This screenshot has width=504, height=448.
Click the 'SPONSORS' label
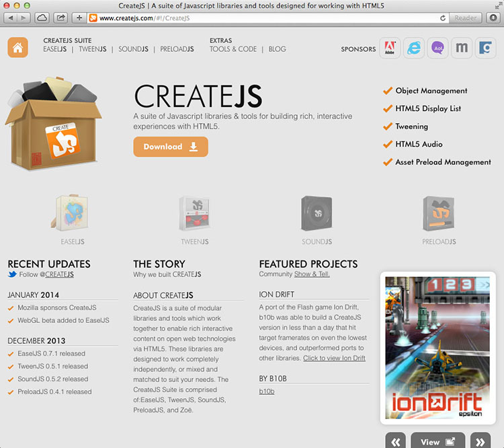pyautogui.click(x=358, y=49)
